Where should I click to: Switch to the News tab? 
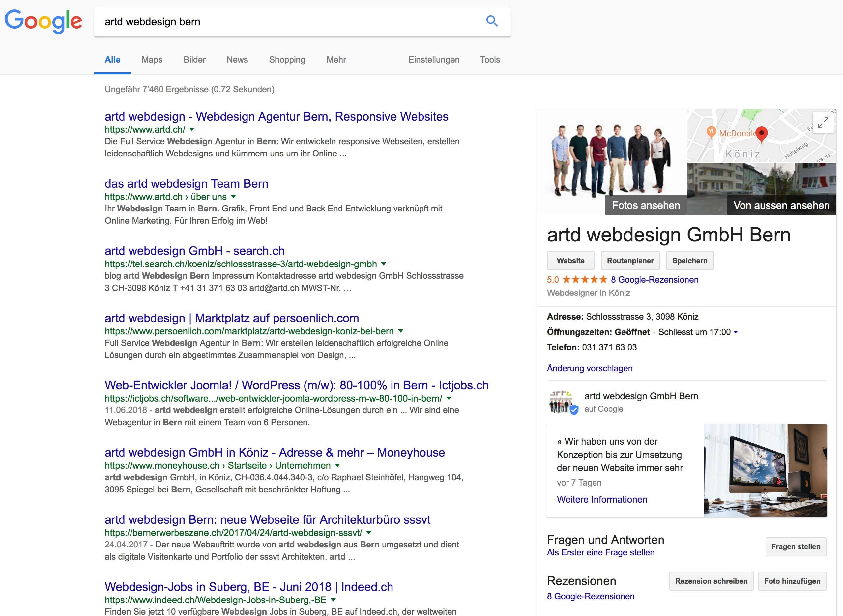click(x=237, y=60)
